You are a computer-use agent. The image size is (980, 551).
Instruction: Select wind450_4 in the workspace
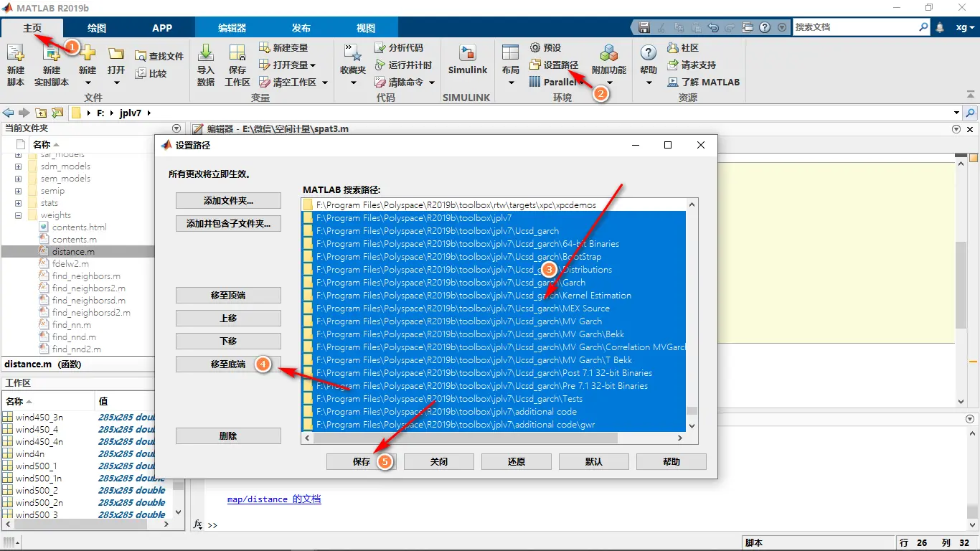click(x=37, y=430)
